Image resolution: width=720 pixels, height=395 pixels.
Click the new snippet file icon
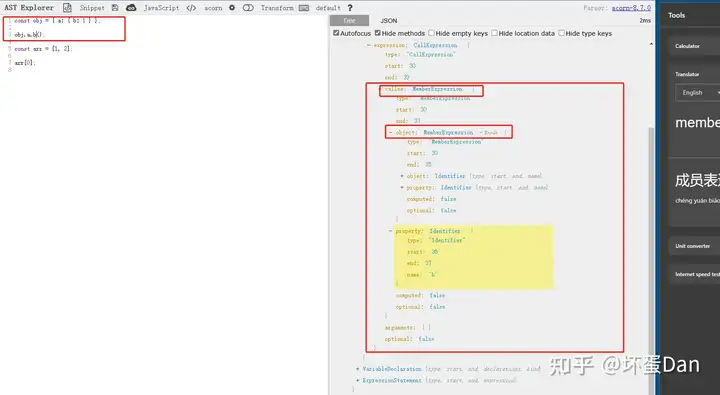(68, 7)
